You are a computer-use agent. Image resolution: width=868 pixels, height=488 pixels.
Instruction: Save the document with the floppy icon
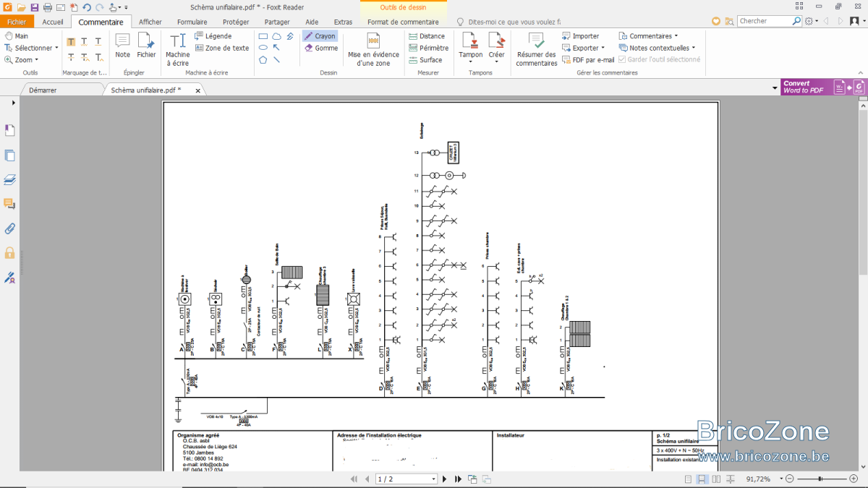[34, 7]
